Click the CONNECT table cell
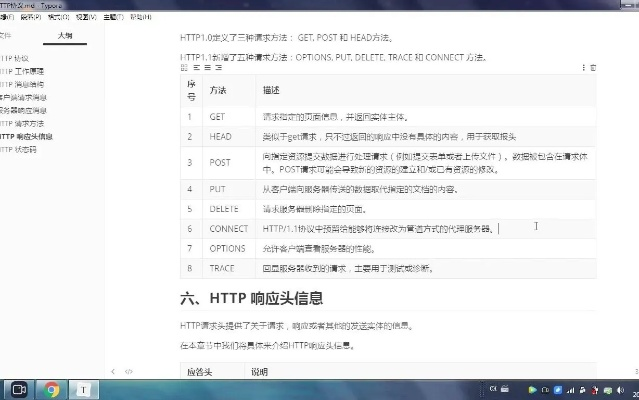Image resolution: width=639 pixels, height=400 pixels. coord(229,228)
